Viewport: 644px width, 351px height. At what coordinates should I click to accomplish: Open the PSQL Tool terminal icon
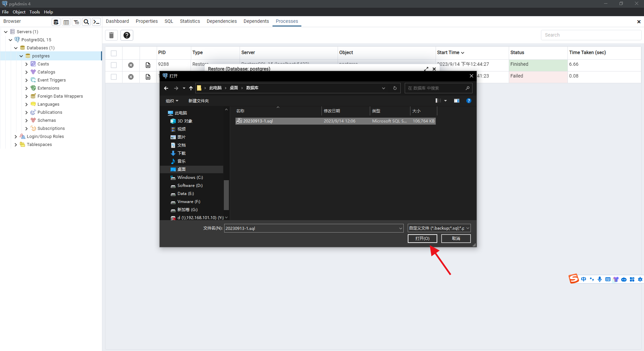96,22
